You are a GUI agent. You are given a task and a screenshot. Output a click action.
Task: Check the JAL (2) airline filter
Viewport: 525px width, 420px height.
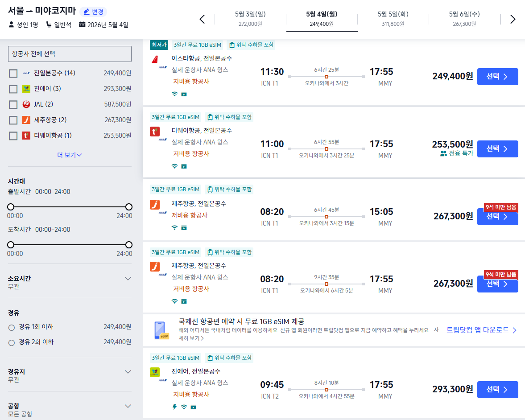click(13, 104)
